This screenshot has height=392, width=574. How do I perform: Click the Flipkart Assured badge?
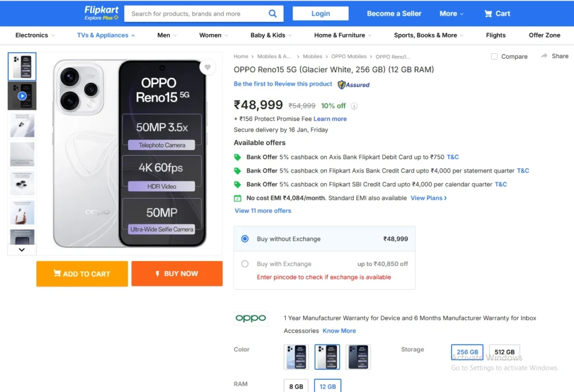354,85
